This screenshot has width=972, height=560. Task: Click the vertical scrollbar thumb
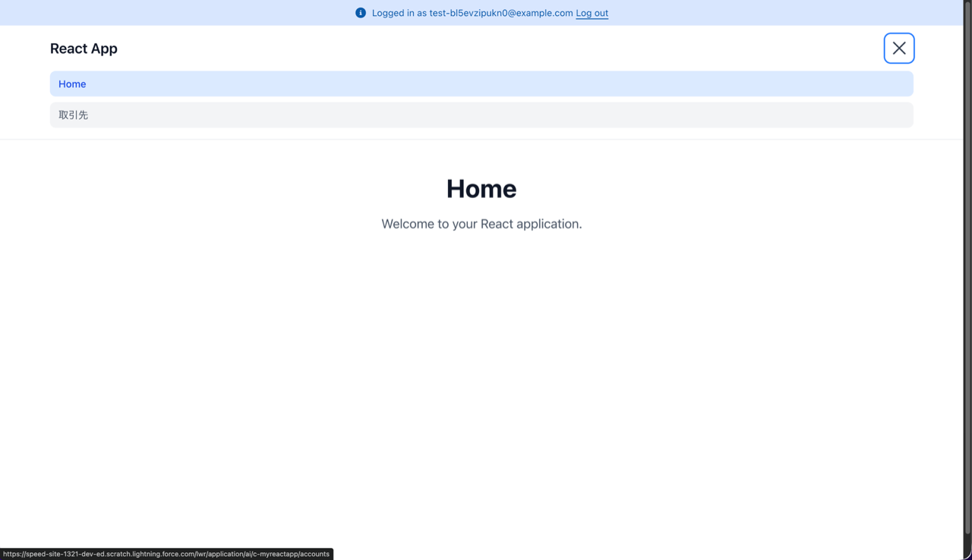pos(967,266)
